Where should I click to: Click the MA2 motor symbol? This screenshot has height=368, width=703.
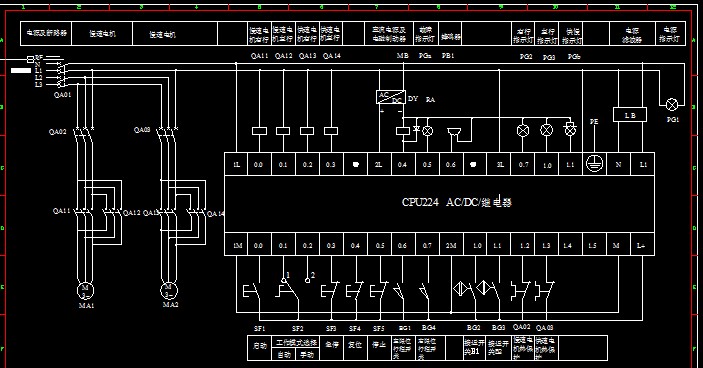coord(169,290)
